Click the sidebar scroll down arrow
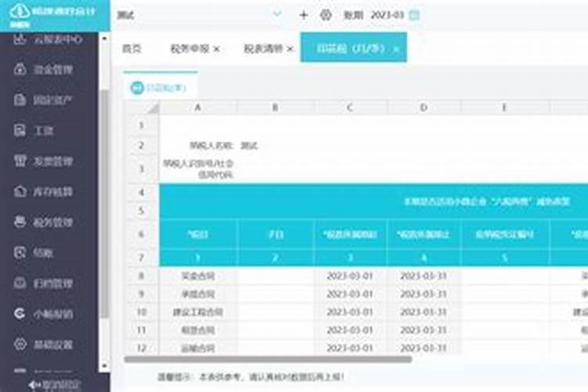This screenshot has width=588, height=392. click(104, 365)
